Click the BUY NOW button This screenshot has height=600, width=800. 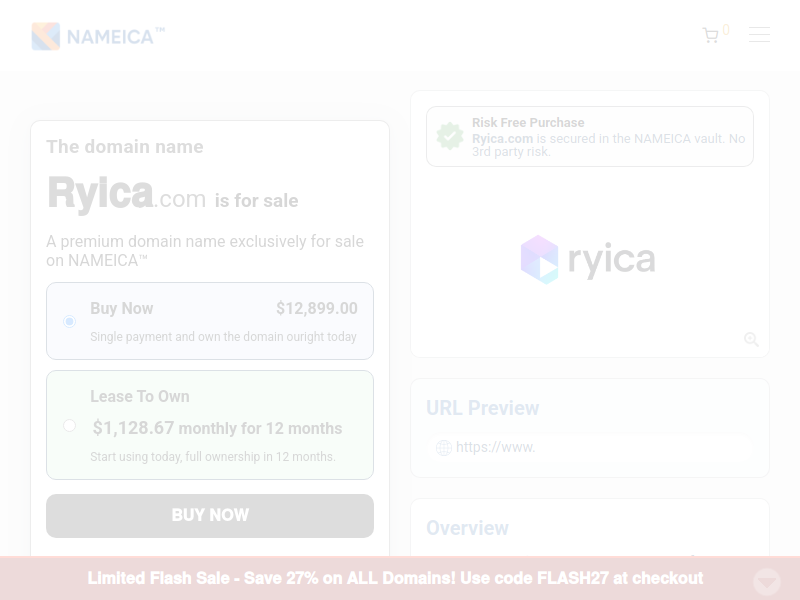click(210, 516)
